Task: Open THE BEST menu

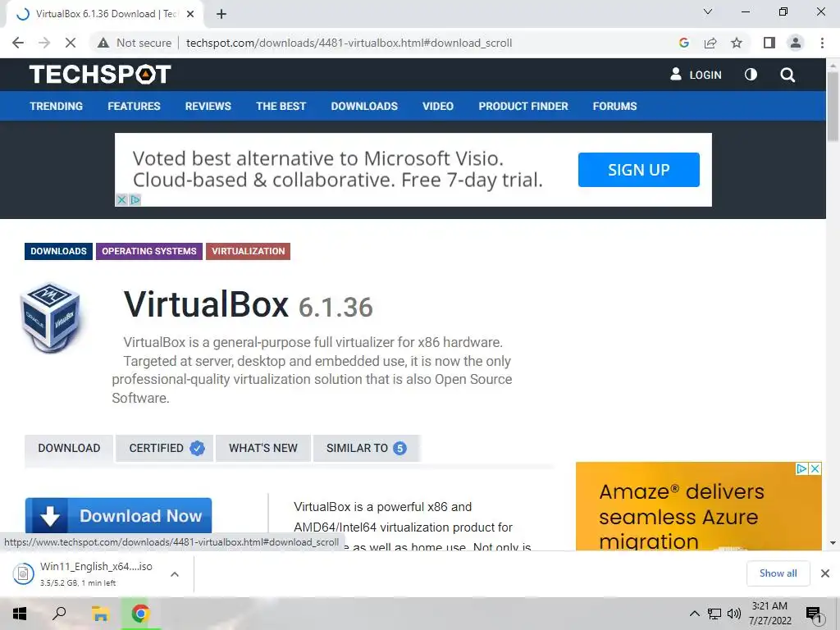Action: [281, 106]
